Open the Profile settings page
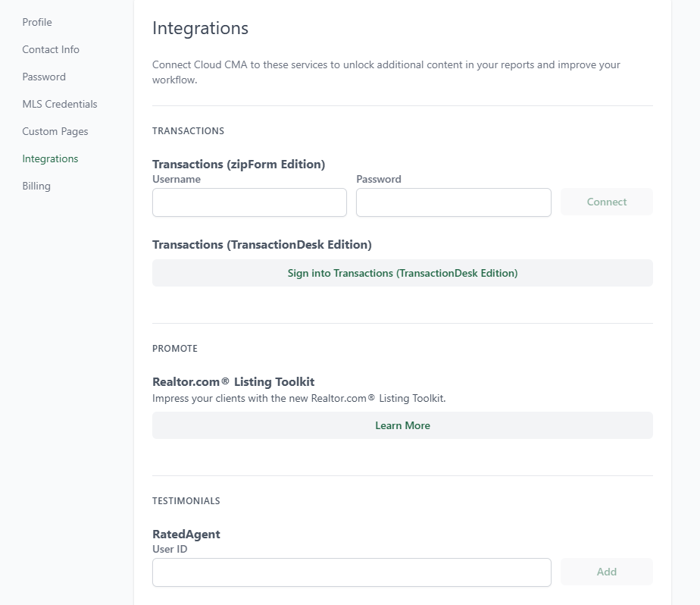 (x=36, y=22)
